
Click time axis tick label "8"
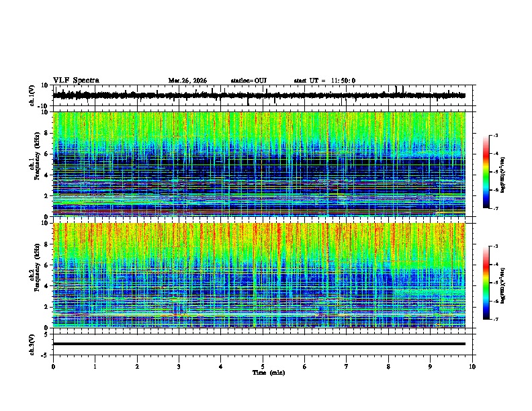point(388,367)
